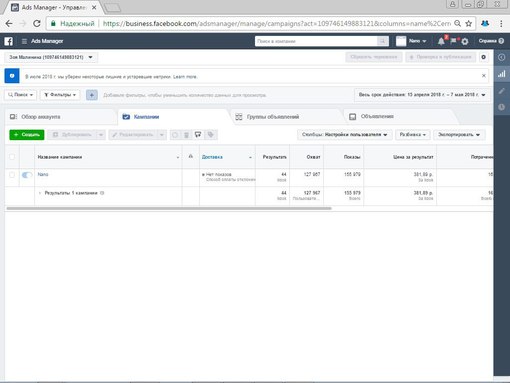Click the Дублировать button

tap(72, 135)
